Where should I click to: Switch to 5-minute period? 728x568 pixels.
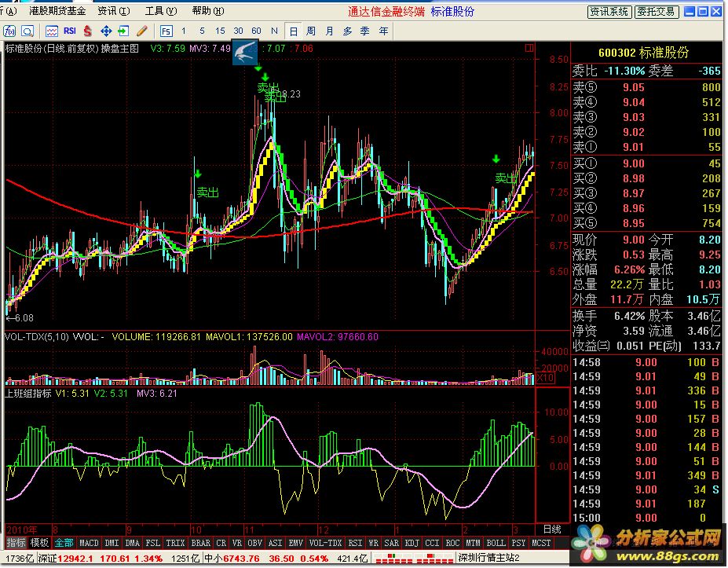click(x=202, y=31)
